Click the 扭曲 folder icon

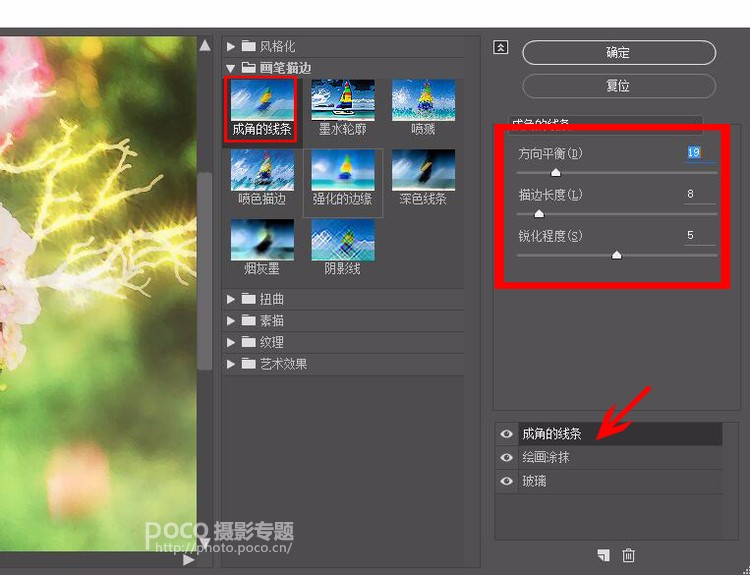[x=248, y=299]
